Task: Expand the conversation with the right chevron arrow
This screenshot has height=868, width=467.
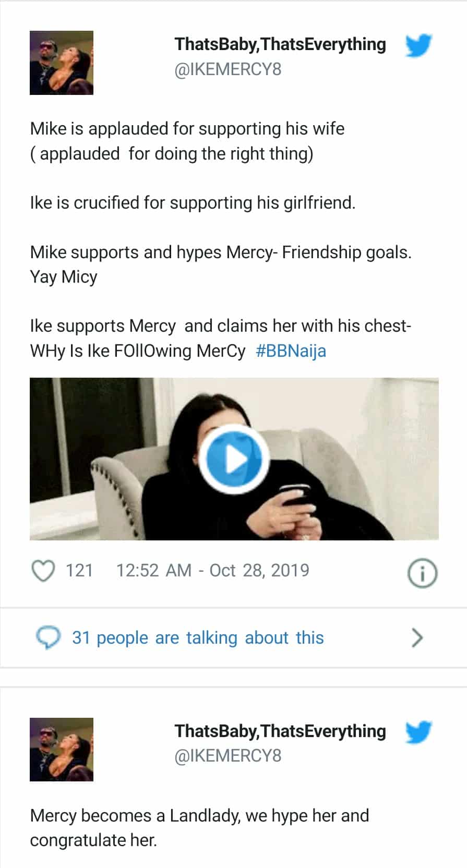Action: [x=417, y=637]
